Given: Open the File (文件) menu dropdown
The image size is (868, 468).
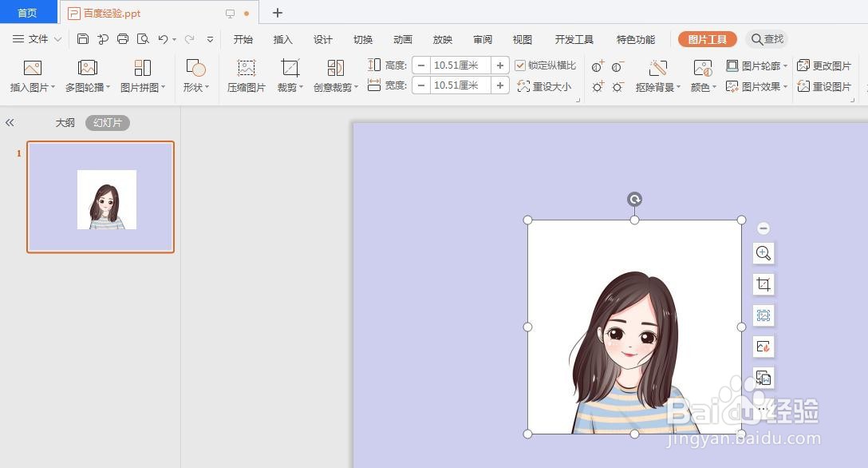Looking at the screenshot, I should 37,39.
